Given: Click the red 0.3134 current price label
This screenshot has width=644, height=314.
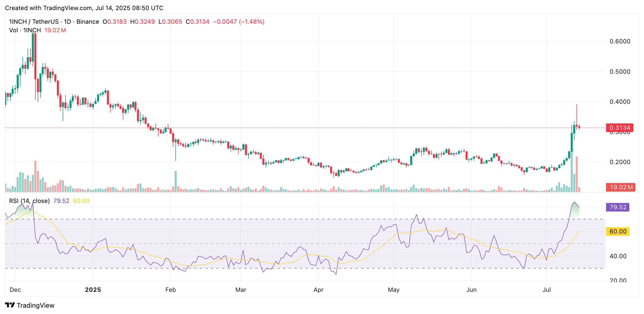Looking at the screenshot, I should (x=620, y=128).
